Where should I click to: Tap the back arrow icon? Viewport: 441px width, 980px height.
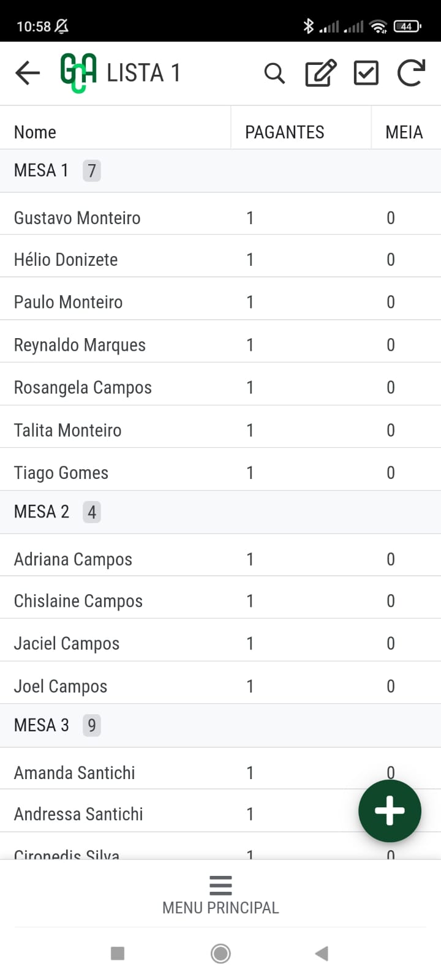coord(28,73)
